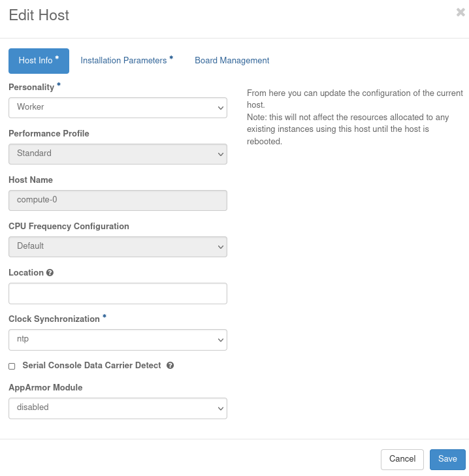This screenshot has height=476, width=469.
Task: Open the Personality dropdown
Action: pyautogui.click(x=118, y=108)
